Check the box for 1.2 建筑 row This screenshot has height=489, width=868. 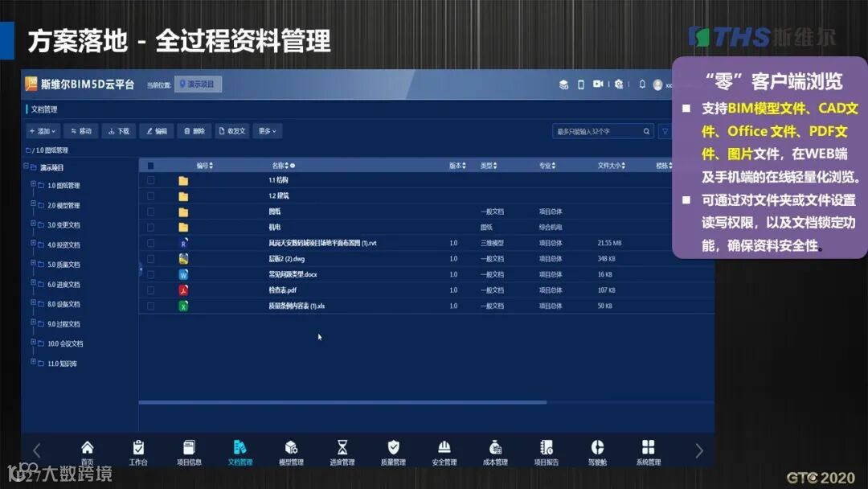(x=150, y=196)
